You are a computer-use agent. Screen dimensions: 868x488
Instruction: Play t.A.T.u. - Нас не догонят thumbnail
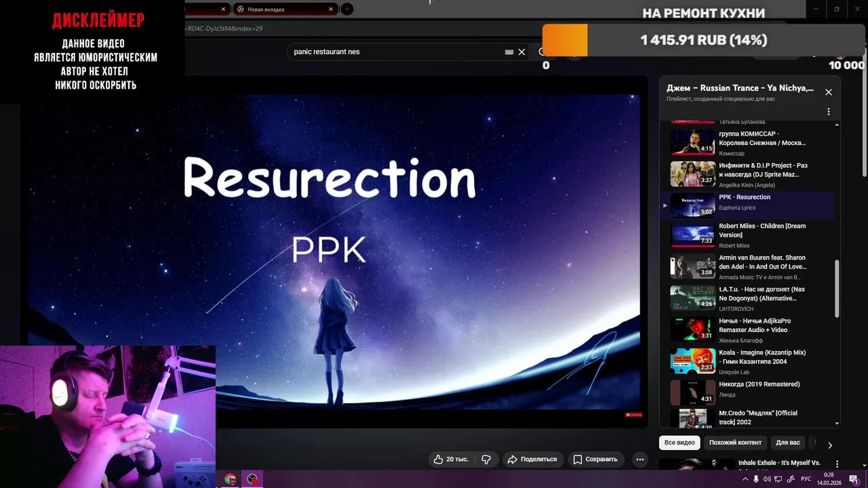[x=692, y=298]
